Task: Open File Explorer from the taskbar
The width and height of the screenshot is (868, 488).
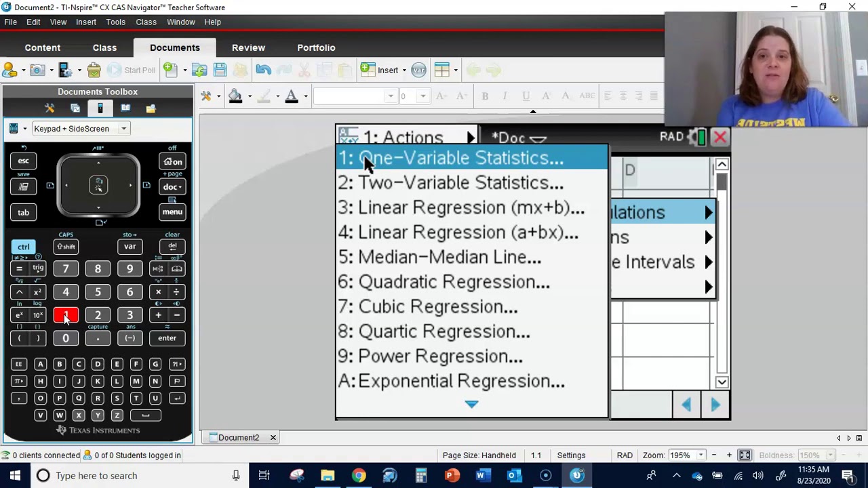Action: coord(328,475)
